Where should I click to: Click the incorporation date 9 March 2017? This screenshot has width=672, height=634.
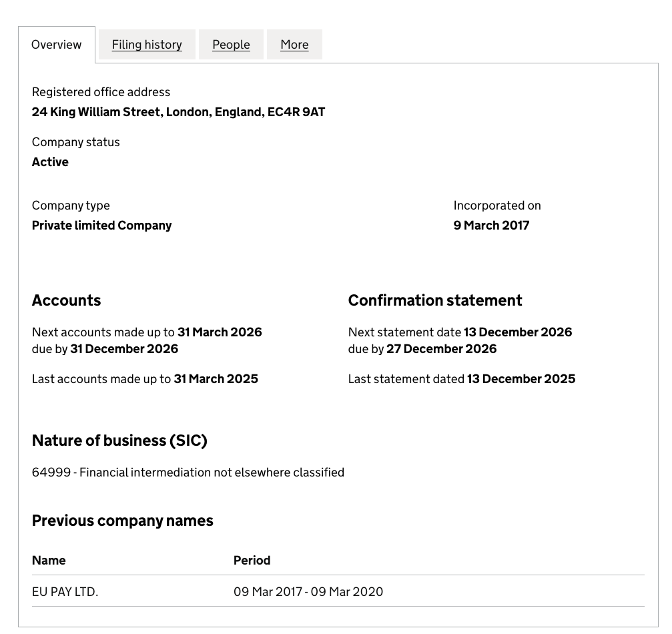coord(491,226)
